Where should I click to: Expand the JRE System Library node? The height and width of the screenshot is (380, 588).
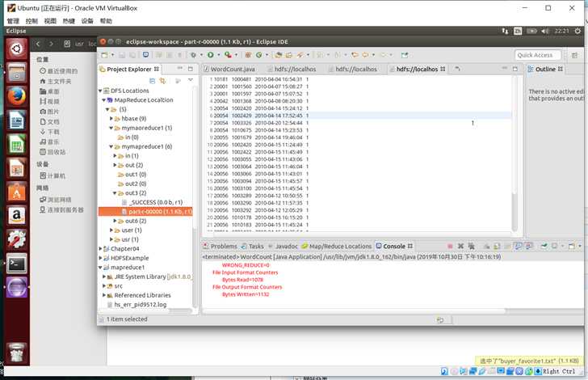[x=104, y=277]
